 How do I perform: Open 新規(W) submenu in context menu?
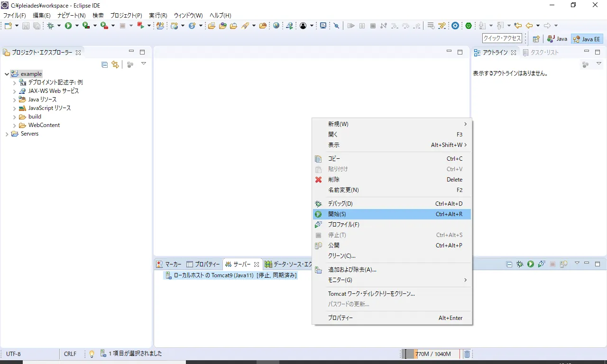392,124
